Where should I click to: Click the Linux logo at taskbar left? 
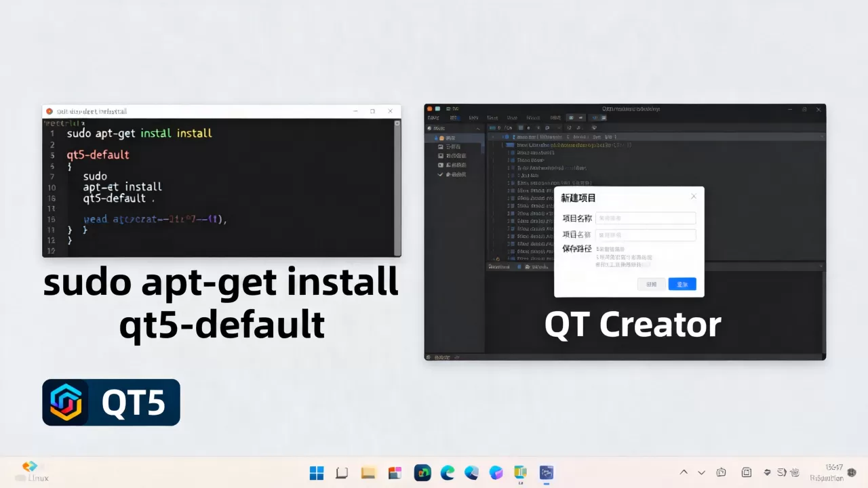click(30, 466)
